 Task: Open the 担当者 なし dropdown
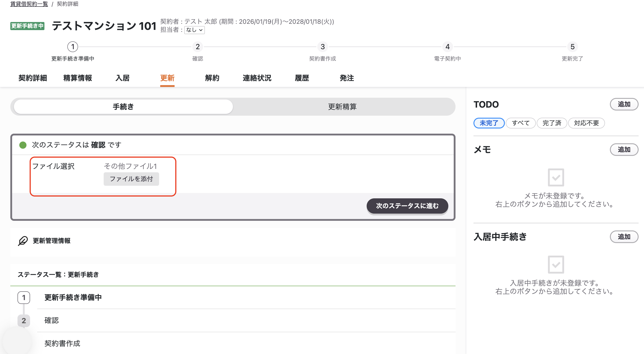pos(194,30)
